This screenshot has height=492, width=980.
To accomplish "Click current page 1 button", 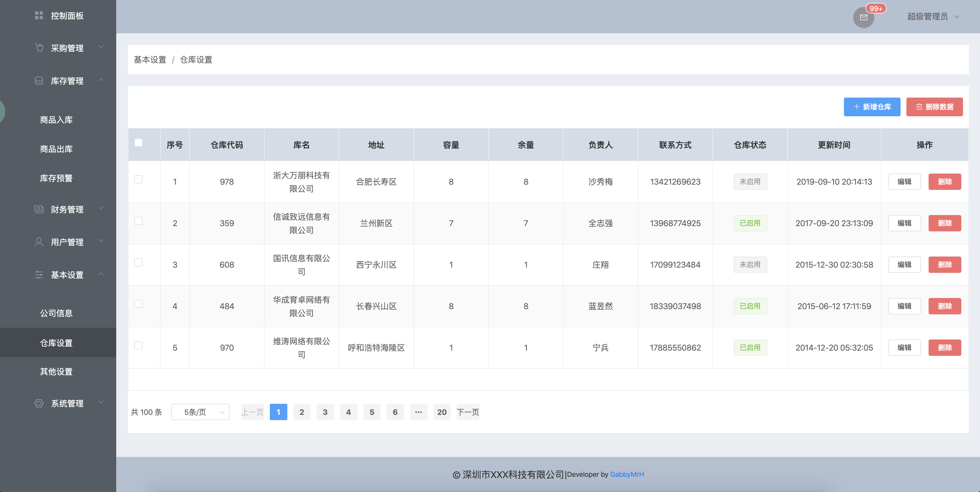I will click(279, 412).
